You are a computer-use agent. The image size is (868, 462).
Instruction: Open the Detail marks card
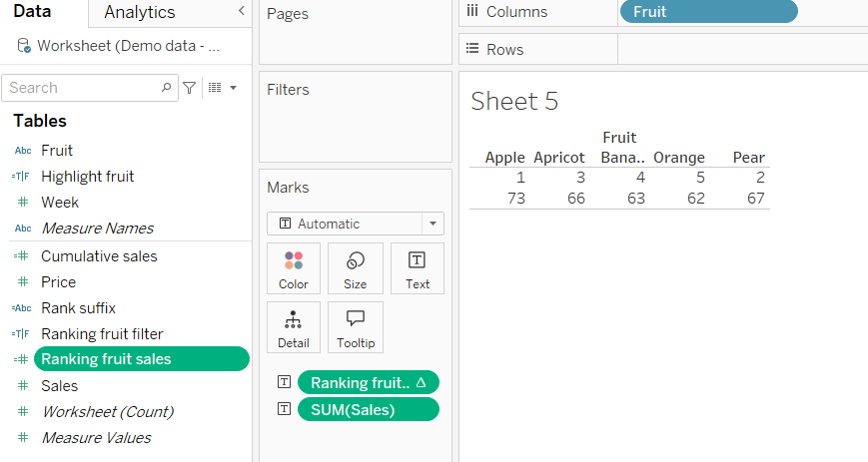coord(294,326)
